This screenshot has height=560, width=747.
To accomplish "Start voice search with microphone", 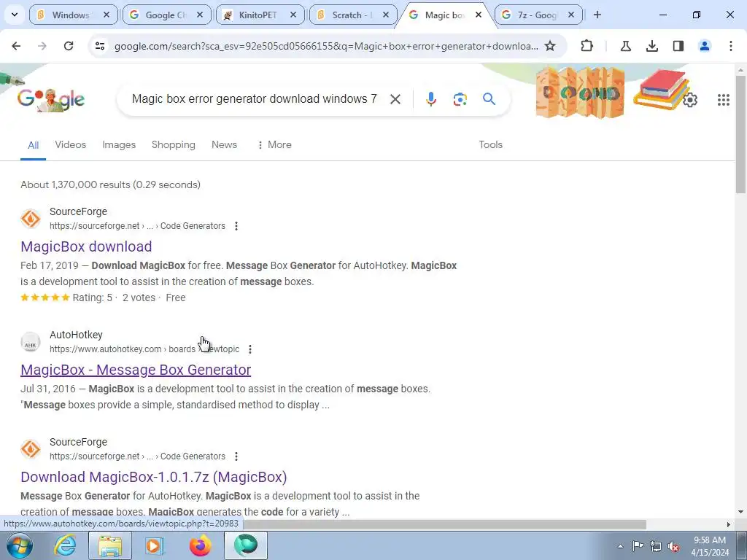I will point(430,99).
